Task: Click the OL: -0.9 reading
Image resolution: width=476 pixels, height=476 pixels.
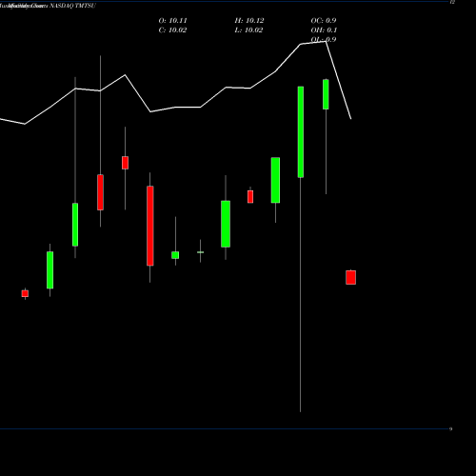Action: (x=324, y=39)
